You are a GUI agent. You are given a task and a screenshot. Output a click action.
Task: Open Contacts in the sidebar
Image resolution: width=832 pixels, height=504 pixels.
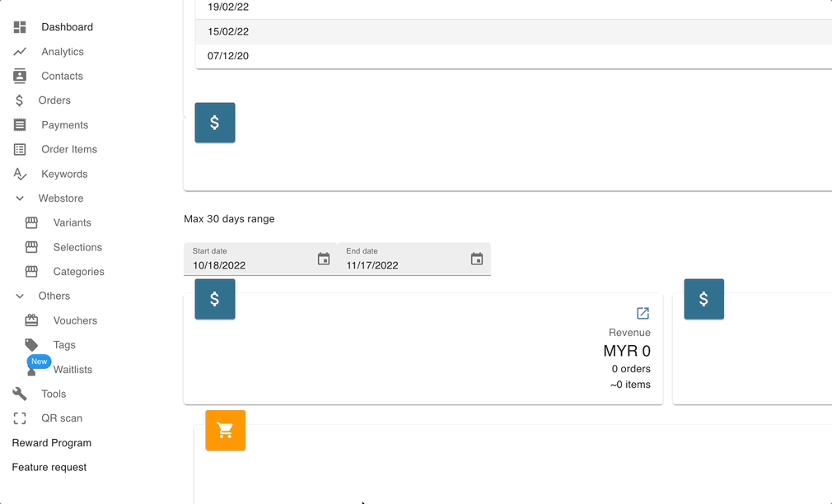(x=62, y=76)
